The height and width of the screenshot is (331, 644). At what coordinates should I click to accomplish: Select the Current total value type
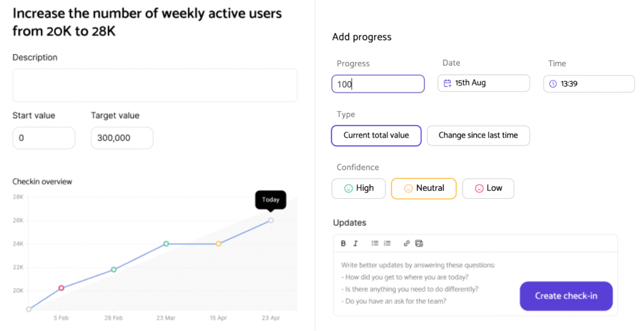pyautogui.click(x=376, y=135)
